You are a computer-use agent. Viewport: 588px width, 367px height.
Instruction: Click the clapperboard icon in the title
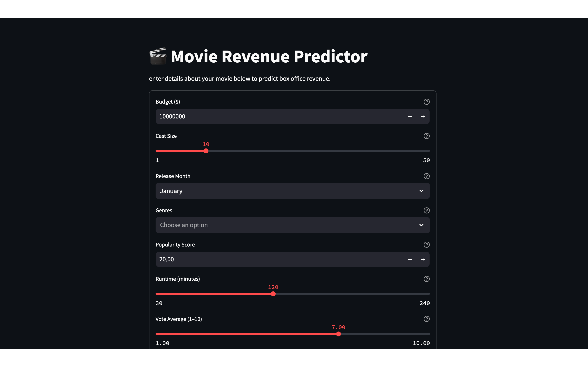pos(158,56)
